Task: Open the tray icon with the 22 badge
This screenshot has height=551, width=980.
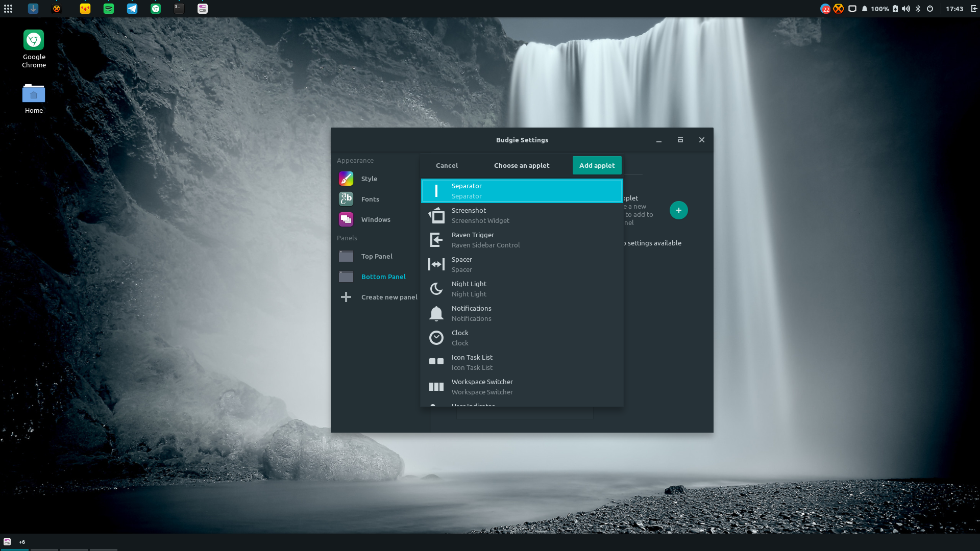Action: (x=825, y=9)
